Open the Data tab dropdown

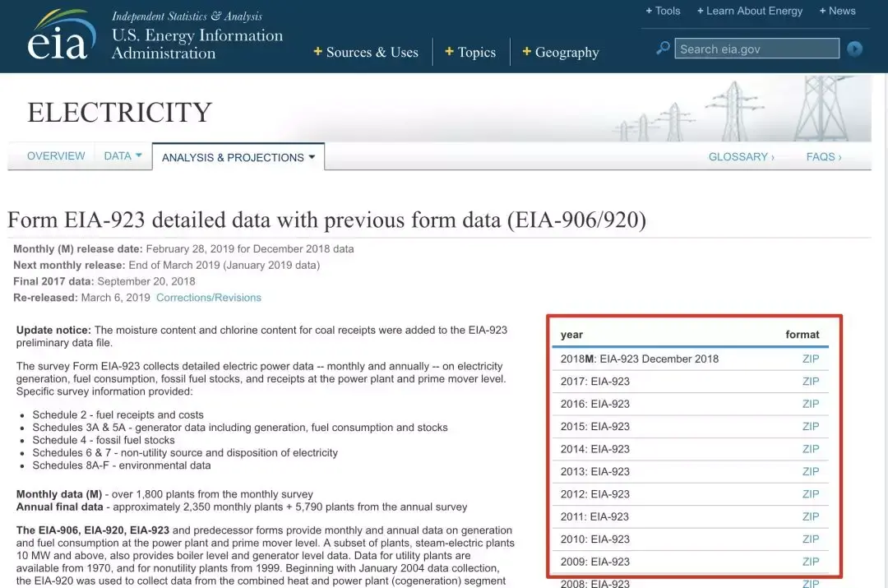point(123,155)
